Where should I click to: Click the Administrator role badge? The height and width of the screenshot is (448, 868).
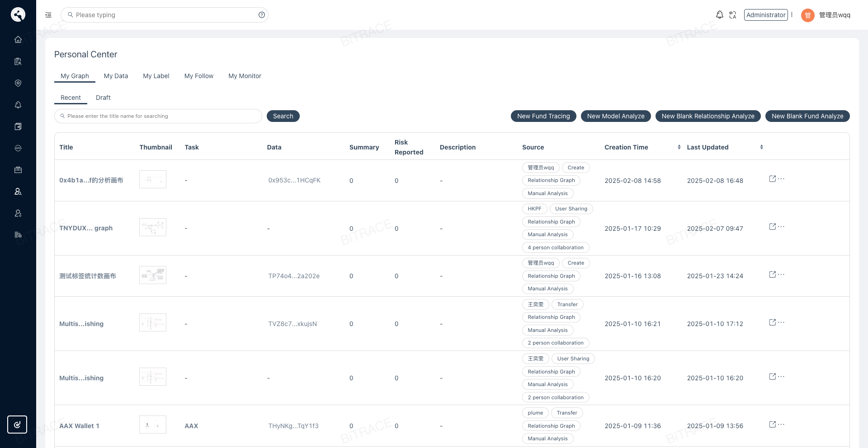click(x=766, y=15)
